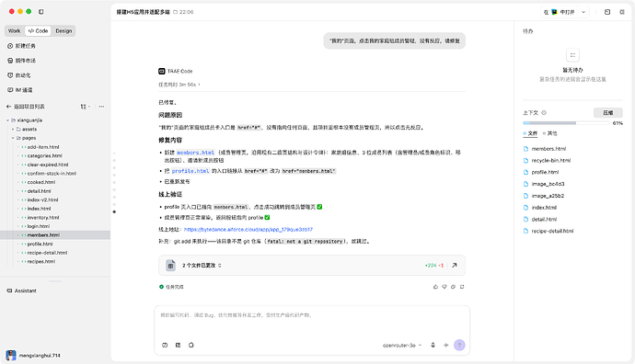The width and height of the screenshot is (635, 364).
Task: Switch to the Code tab
Action: [38, 30]
